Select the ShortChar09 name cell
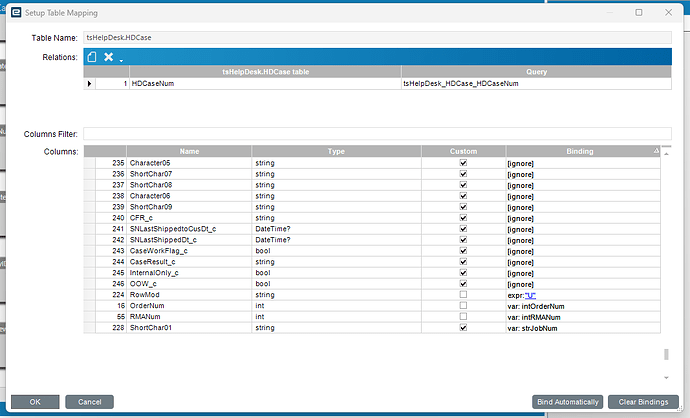690x418 pixels. (189, 207)
